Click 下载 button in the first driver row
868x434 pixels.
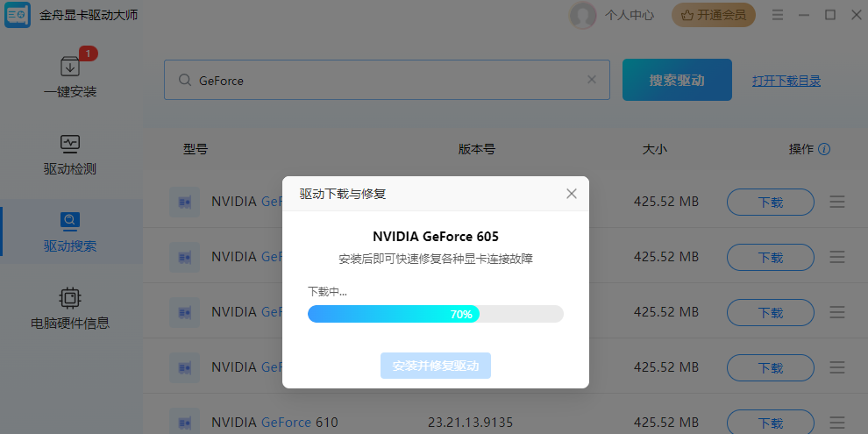771,202
